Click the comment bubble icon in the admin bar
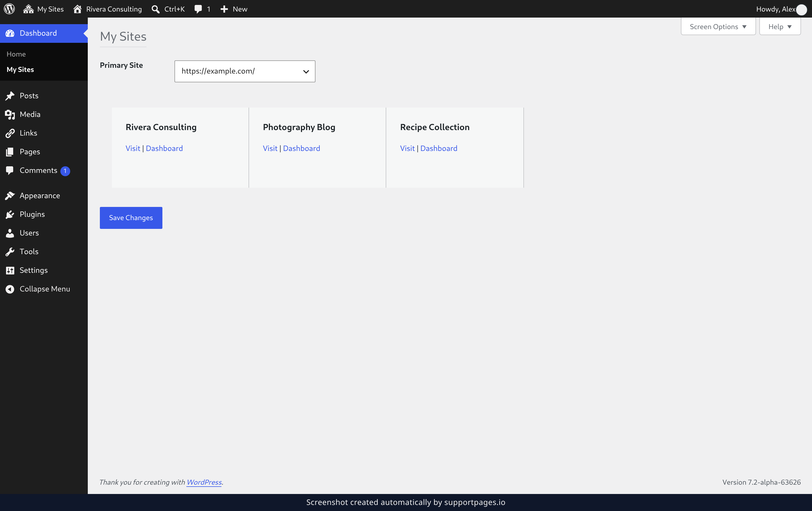This screenshot has width=812, height=511. pos(198,9)
